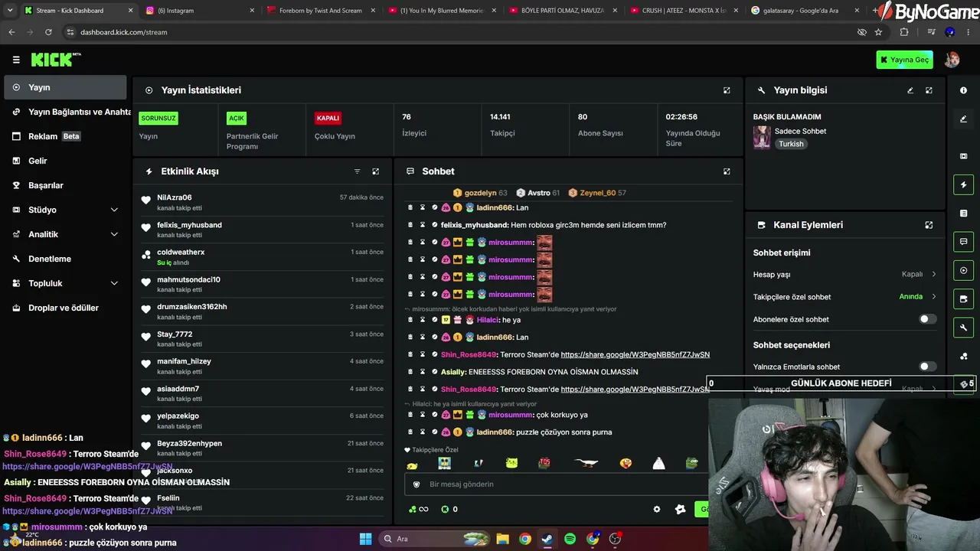
Task: Toggle Abonelere özel sohbet switch
Action: click(927, 319)
